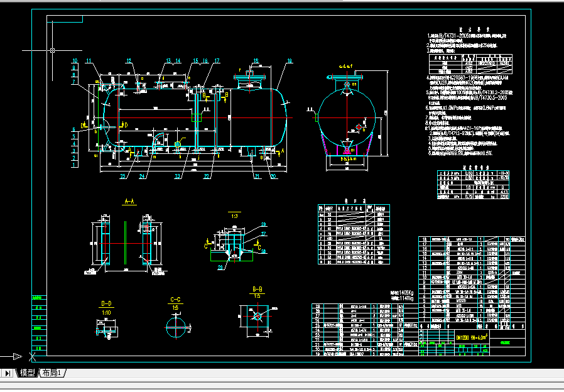The image size is (564, 392).
Task: Select the yellow DN1200 title block text
Action: tap(471, 337)
